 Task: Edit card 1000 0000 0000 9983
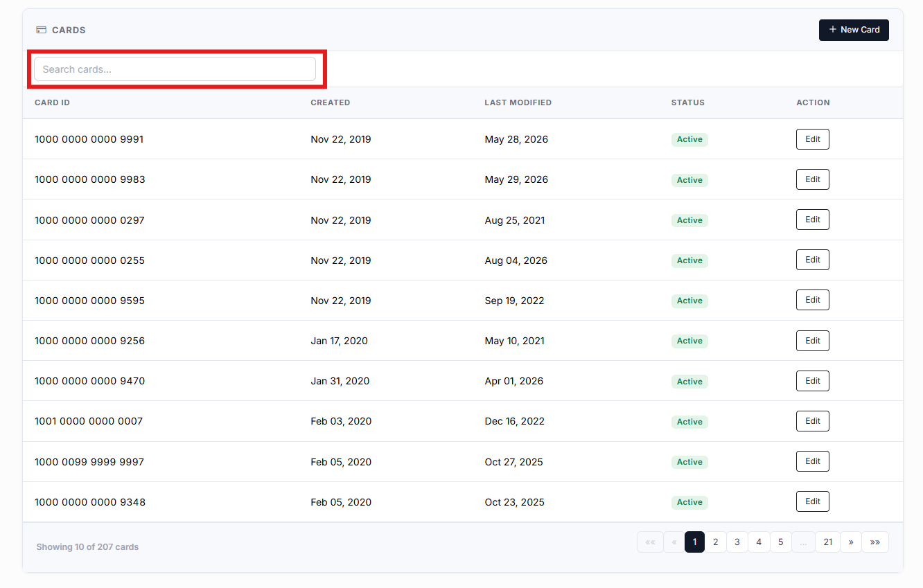[812, 179]
